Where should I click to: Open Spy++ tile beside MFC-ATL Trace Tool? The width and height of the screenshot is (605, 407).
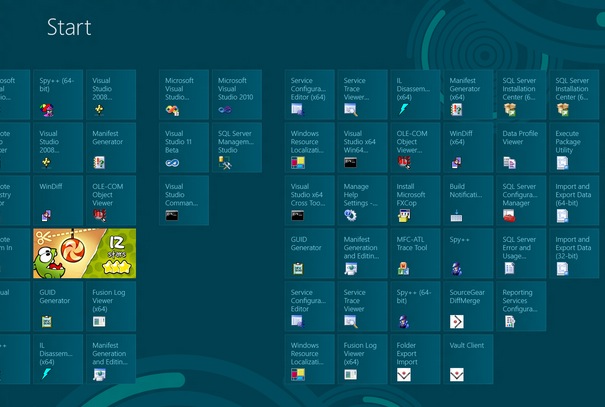click(468, 253)
